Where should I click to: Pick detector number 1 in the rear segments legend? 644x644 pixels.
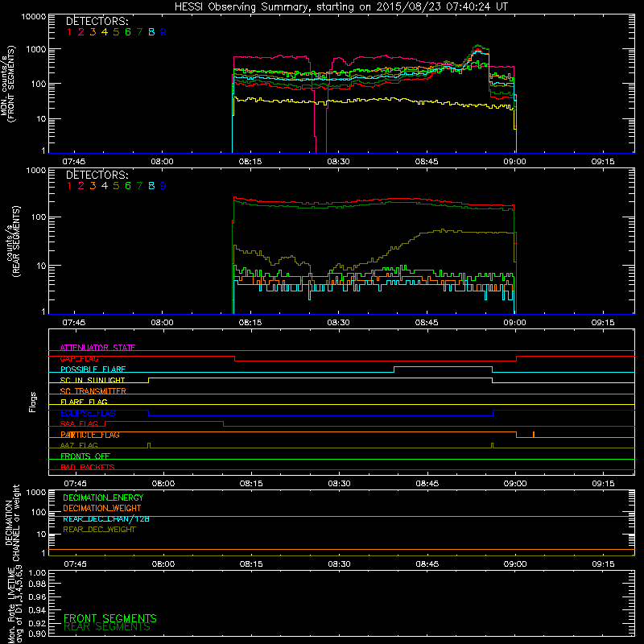[69, 186]
